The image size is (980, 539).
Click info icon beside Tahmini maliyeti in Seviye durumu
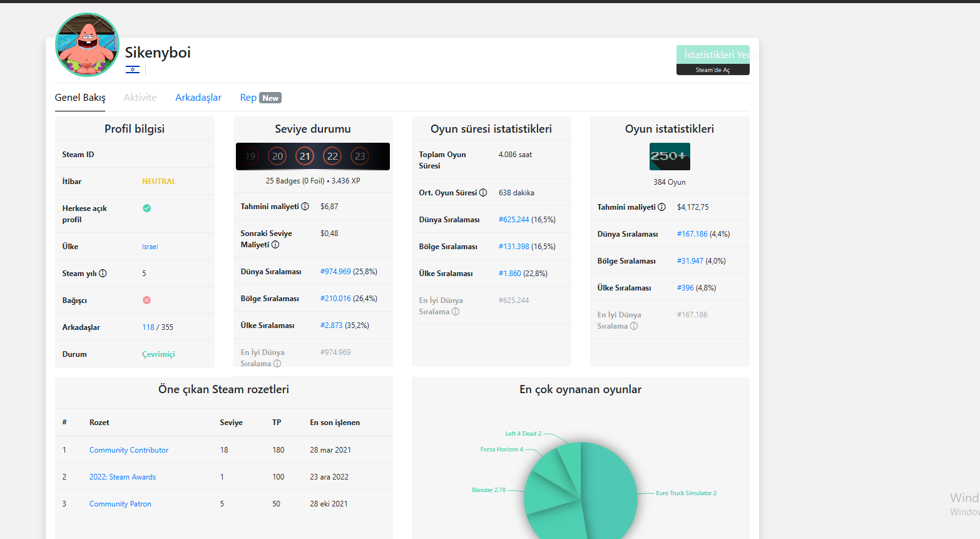coord(305,207)
